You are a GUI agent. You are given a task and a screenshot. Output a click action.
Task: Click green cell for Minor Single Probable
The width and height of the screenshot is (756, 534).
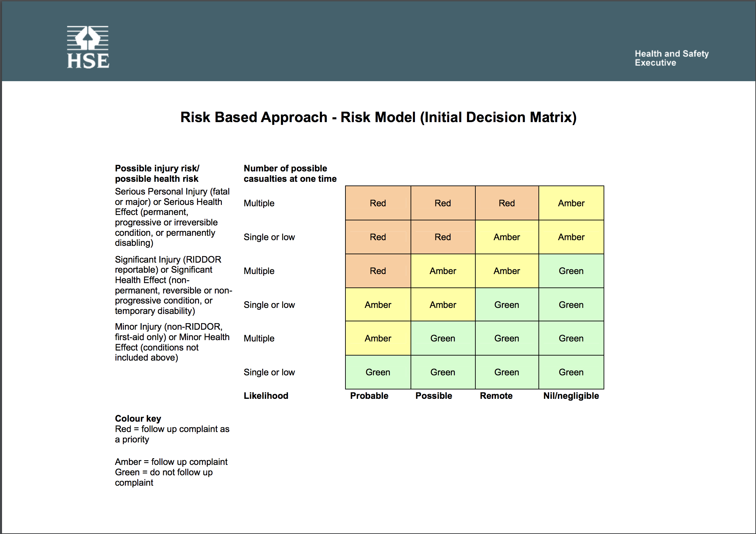point(378,372)
